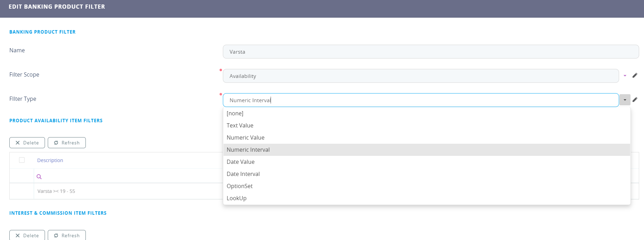Screen dimensions: 644x240
Task: Choose LookUp from the dropdown list
Action: [236, 198]
